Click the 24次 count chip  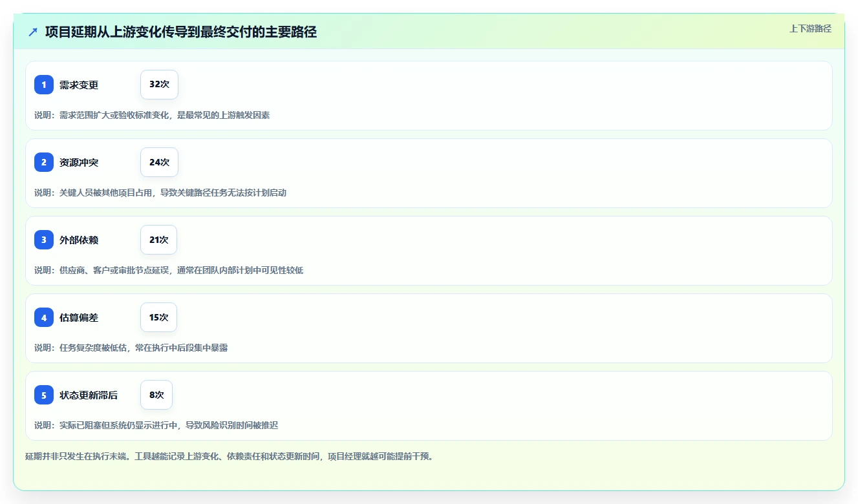coord(159,162)
